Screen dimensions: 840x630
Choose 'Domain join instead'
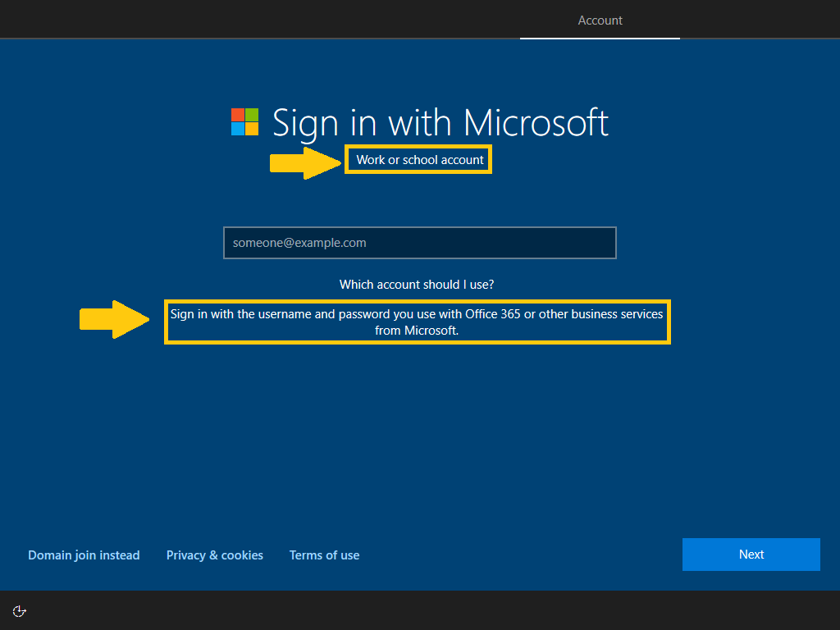point(84,555)
